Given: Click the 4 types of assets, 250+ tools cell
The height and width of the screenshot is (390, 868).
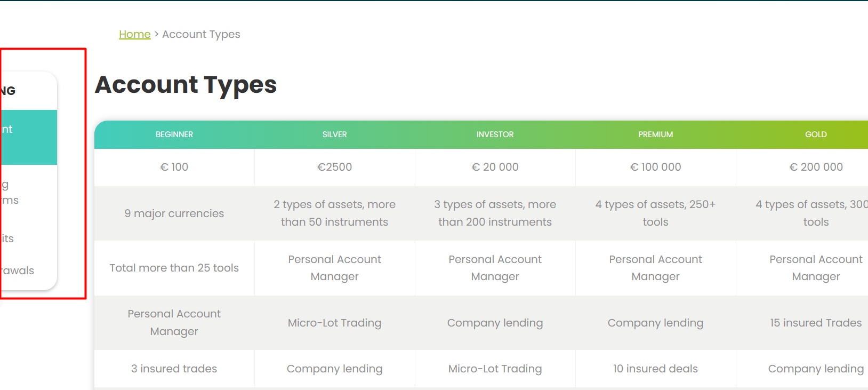Looking at the screenshot, I should (x=656, y=213).
